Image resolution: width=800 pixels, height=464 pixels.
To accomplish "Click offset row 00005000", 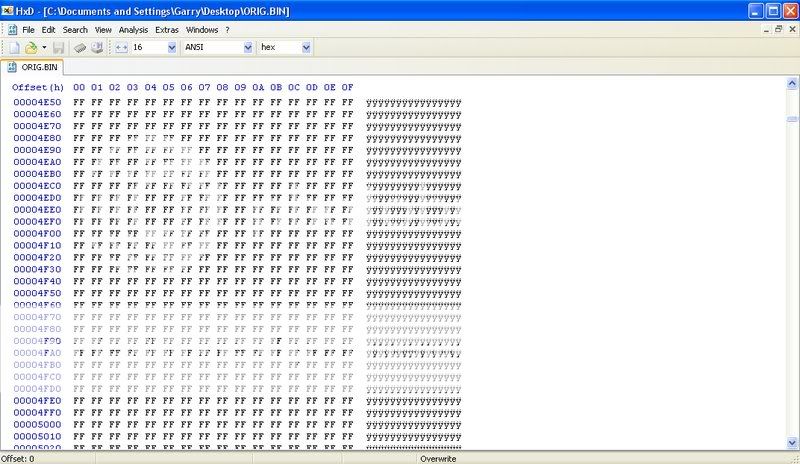I will 37,425.
